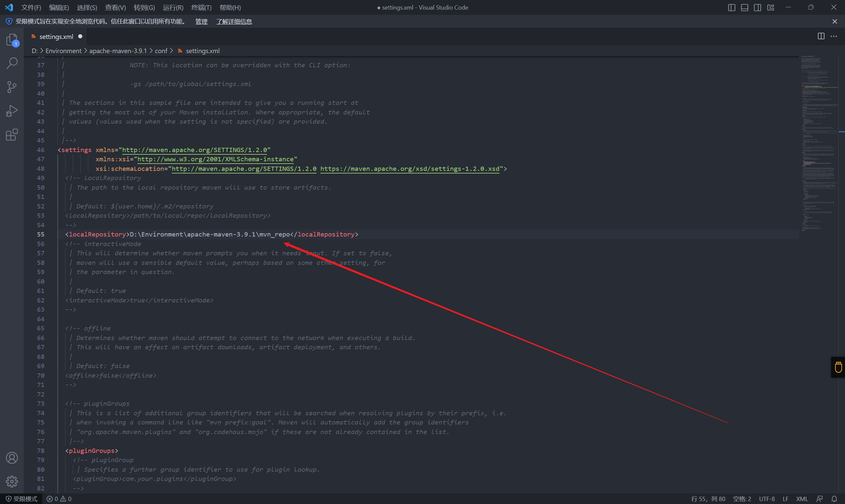
Task: Click the notifications bell in status bar
Action: [834, 499]
